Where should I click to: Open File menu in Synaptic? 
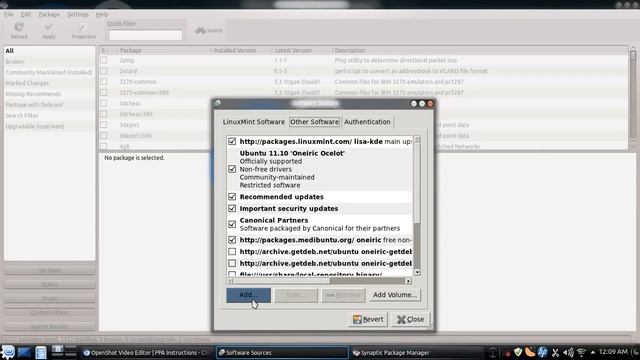pyautogui.click(x=9, y=14)
